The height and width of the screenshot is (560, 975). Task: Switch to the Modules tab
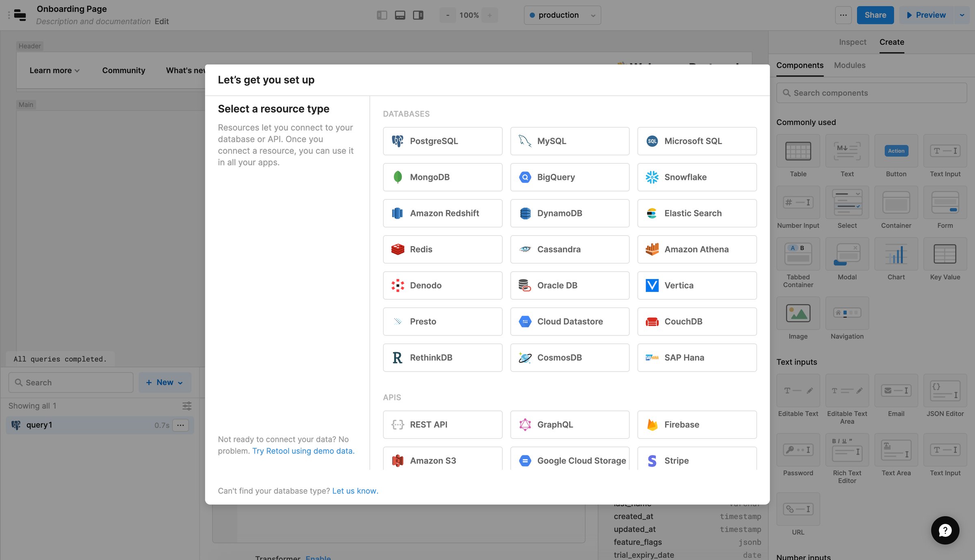click(849, 65)
